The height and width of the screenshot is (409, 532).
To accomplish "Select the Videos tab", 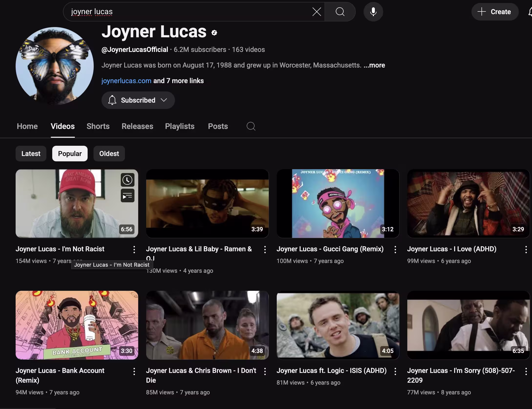I will pos(63,126).
